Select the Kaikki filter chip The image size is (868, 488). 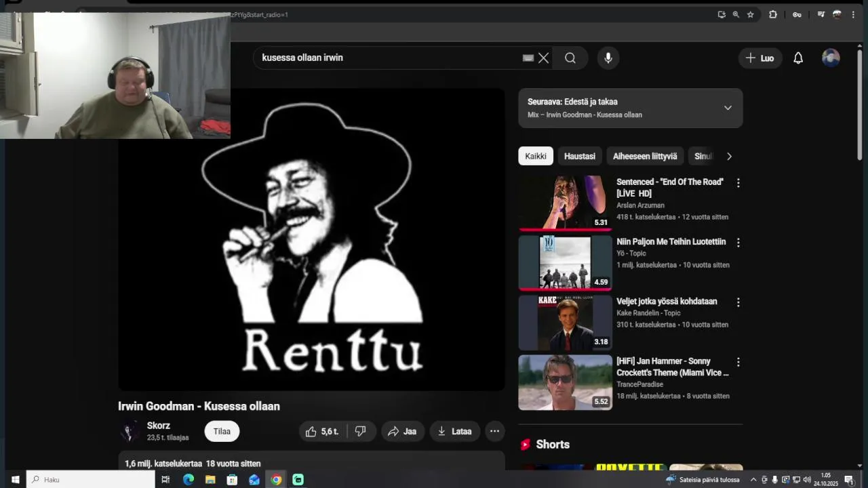point(536,157)
